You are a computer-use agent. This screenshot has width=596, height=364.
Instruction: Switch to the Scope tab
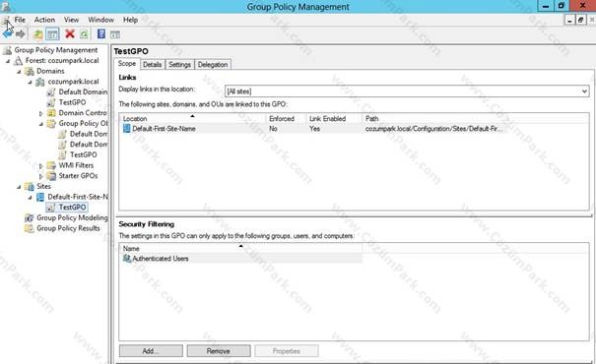coord(127,64)
